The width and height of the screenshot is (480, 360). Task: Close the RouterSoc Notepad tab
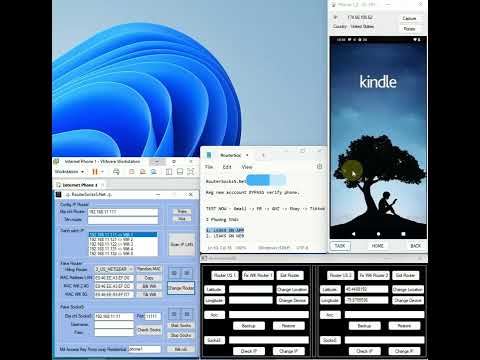[x=247, y=155]
